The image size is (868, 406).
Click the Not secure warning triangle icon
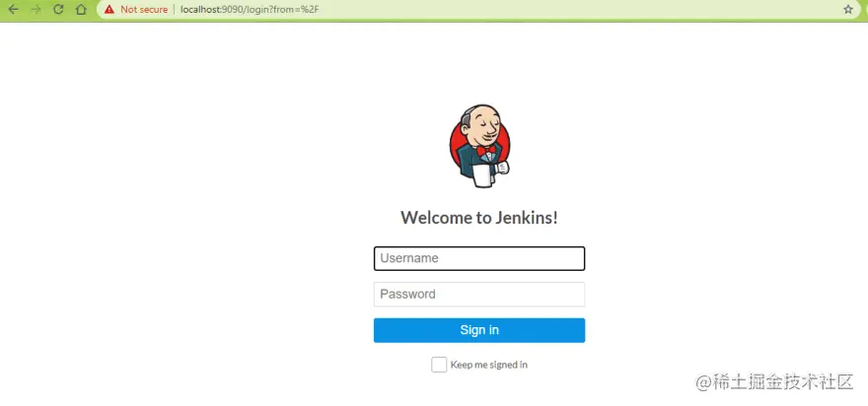[x=109, y=10]
